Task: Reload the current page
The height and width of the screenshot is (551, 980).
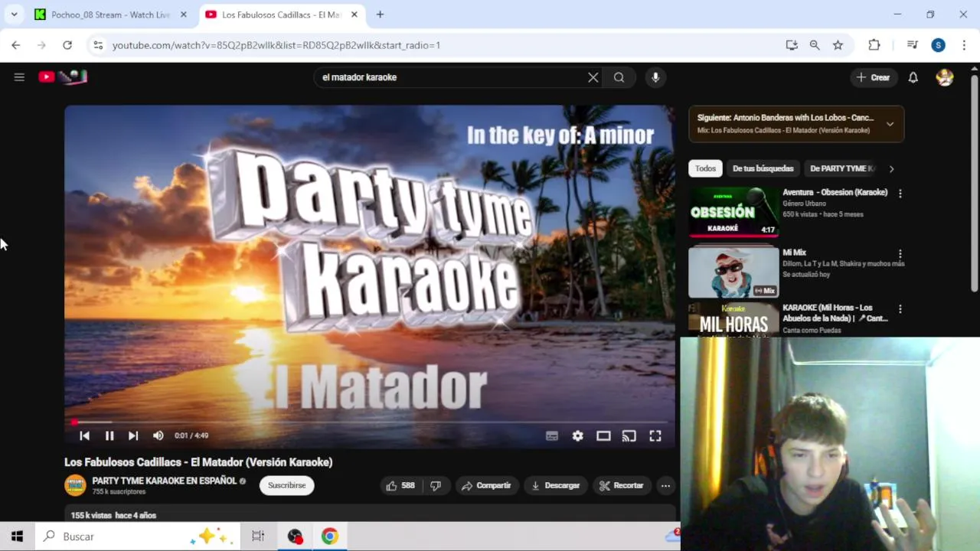Action: 67,45
